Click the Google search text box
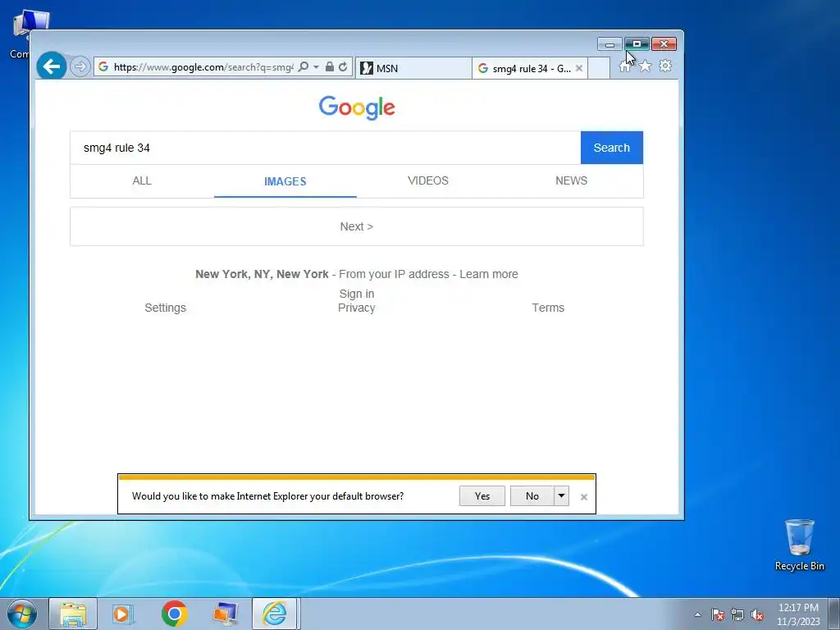Viewport: 840px width, 630px height. click(x=325, y=148)
